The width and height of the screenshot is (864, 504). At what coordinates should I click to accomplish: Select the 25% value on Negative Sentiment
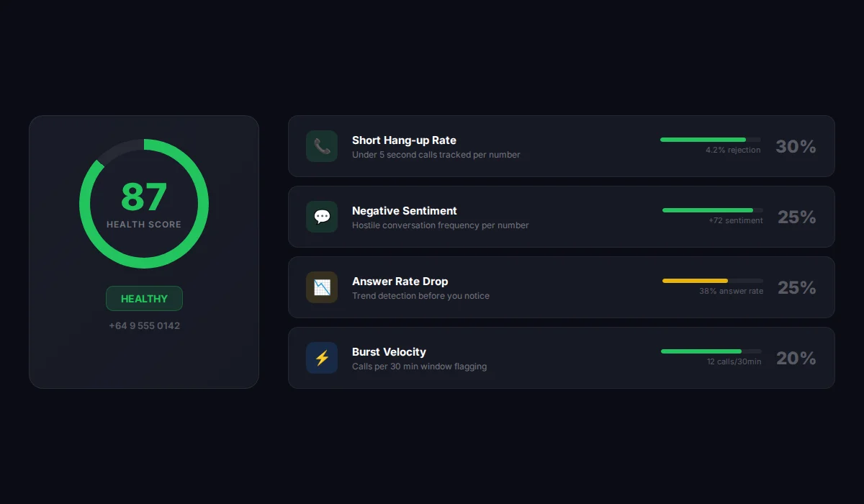[796, 217]
